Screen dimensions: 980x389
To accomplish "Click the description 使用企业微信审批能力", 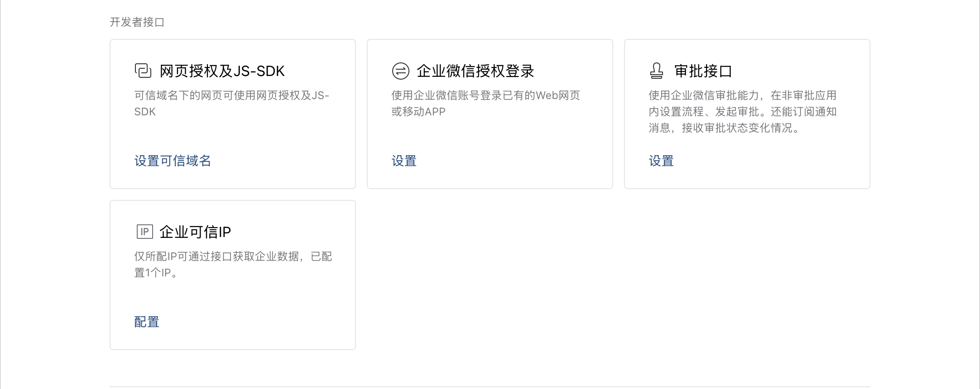I will coord(704,95).
